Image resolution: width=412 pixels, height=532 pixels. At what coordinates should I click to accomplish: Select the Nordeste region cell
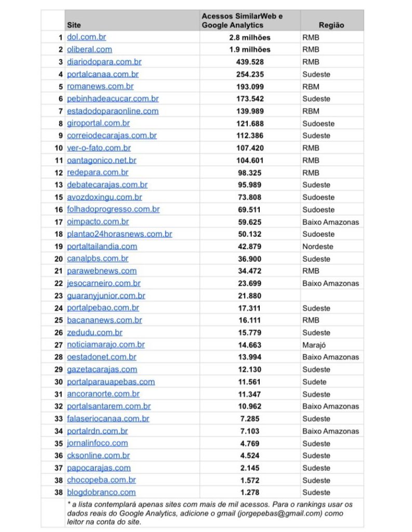pos(317,247)
